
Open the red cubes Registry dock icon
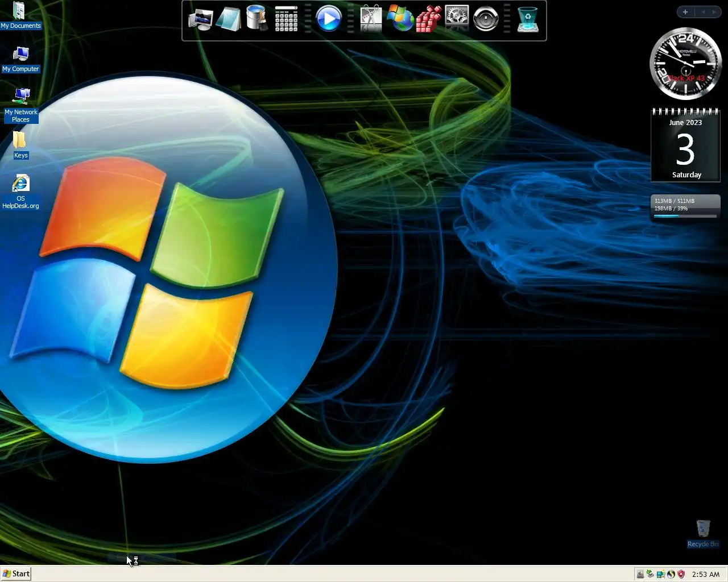point(428,19)
